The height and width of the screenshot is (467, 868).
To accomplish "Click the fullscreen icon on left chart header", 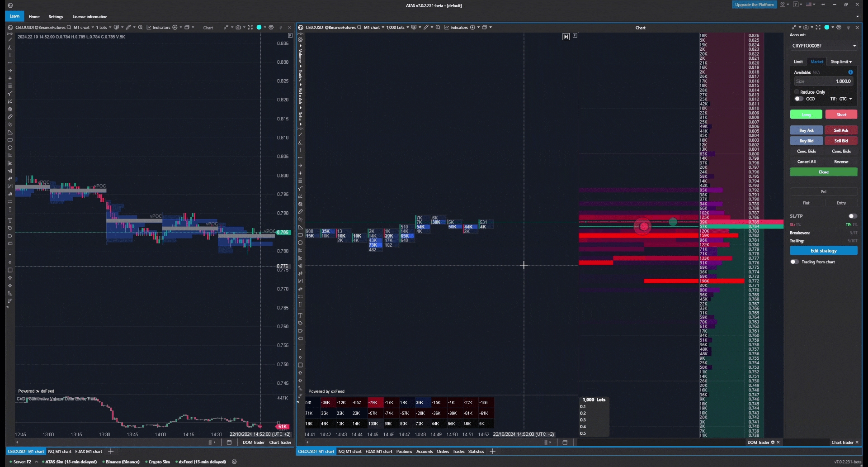I will coord(250,28).
